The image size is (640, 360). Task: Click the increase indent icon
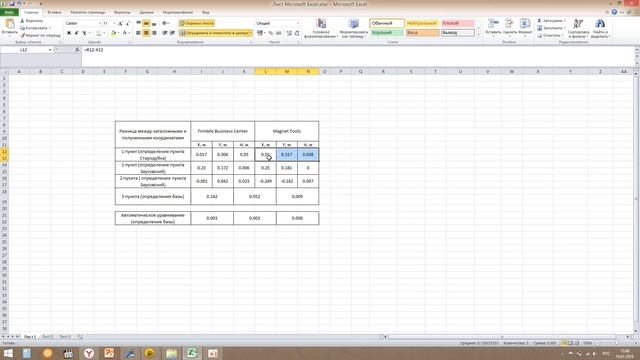click(x=172, y=33)
